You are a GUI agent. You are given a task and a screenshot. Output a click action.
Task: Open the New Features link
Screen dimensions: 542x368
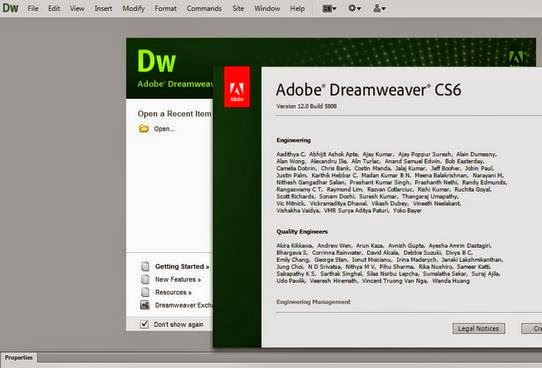(178, 279)
